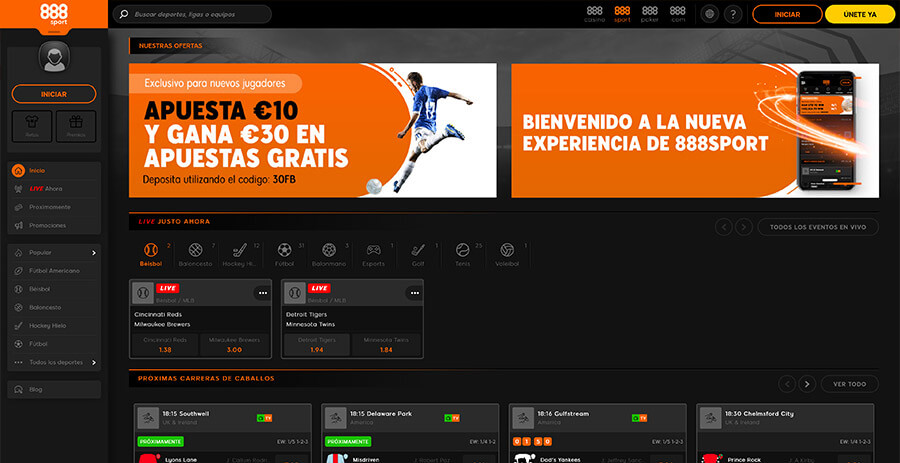Select Tenis in live sports filter
Viewport: 900px width, 463px height.
coord(463,255)
